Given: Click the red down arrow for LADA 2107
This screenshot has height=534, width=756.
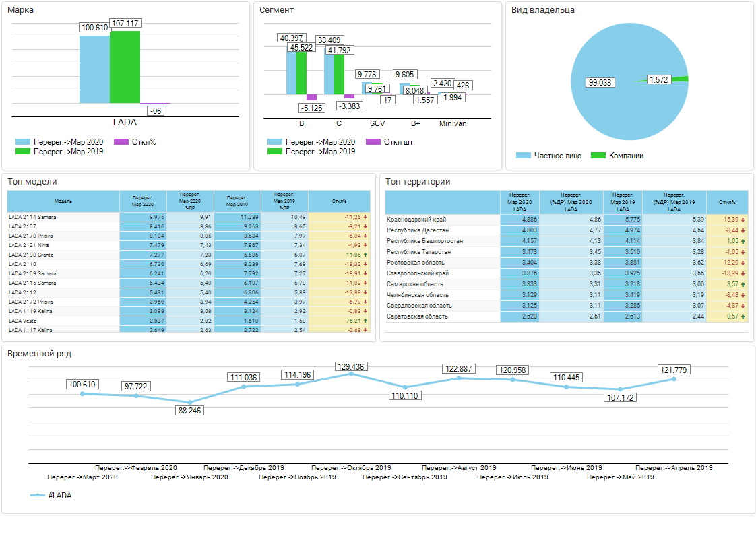Looking at the screenshot, I should [365, 226].
